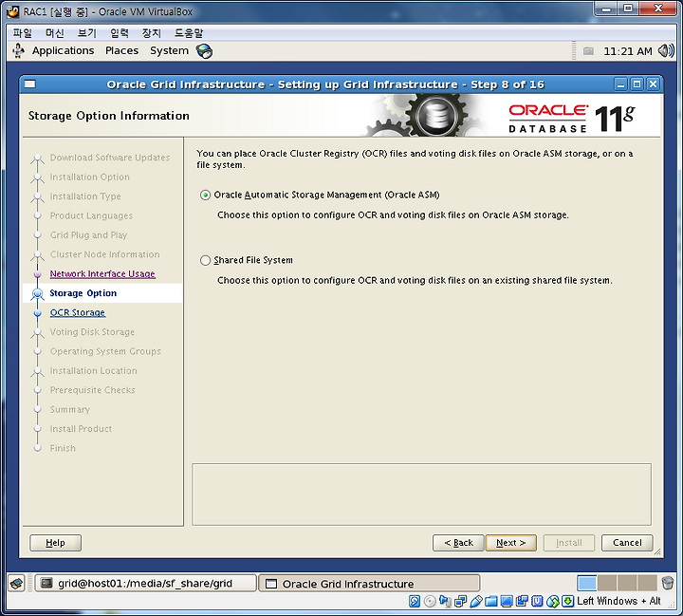Open the installer window menu icon in title bar
The height and width of the screenshot is (616, 683).
(x=30, y=84)
